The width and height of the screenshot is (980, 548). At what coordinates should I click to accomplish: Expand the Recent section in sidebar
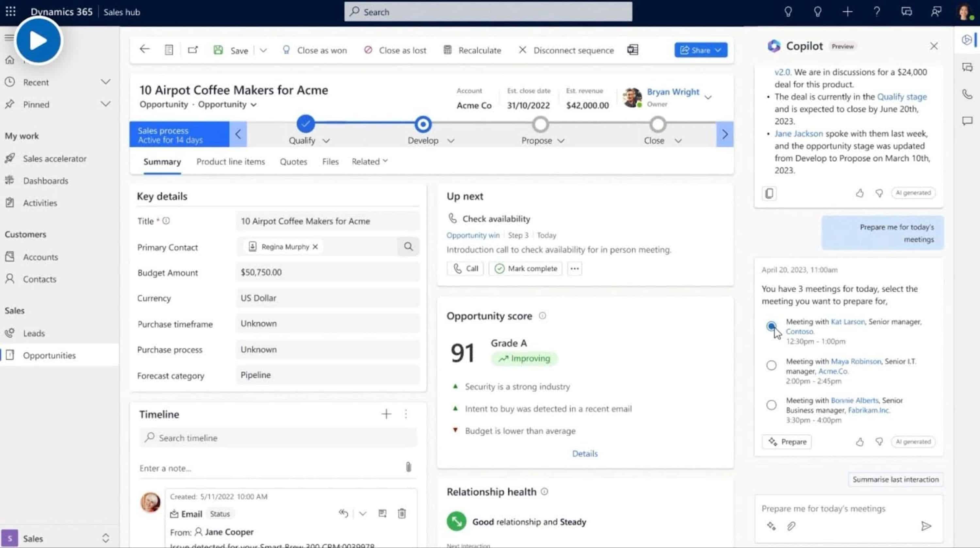106,82
